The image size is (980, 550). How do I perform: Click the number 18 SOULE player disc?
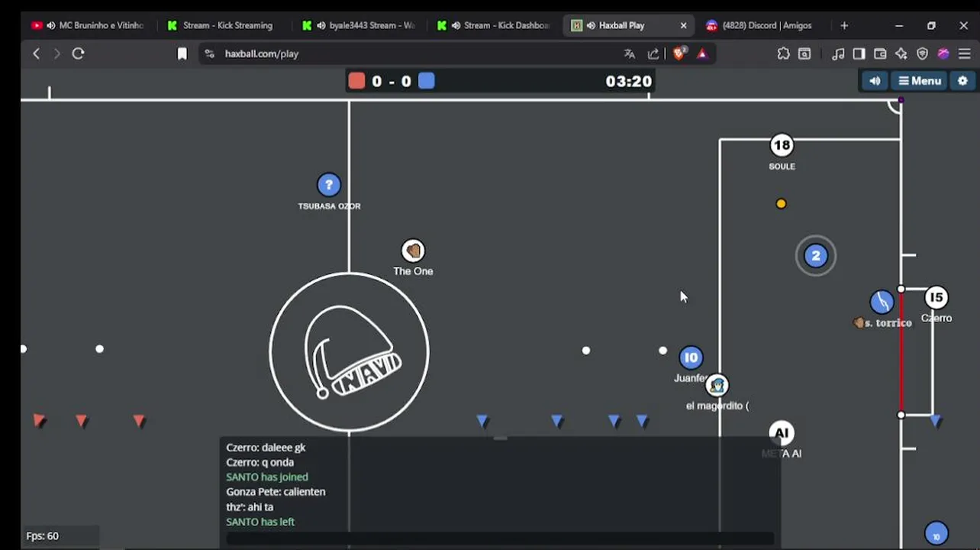pos(782,145)
